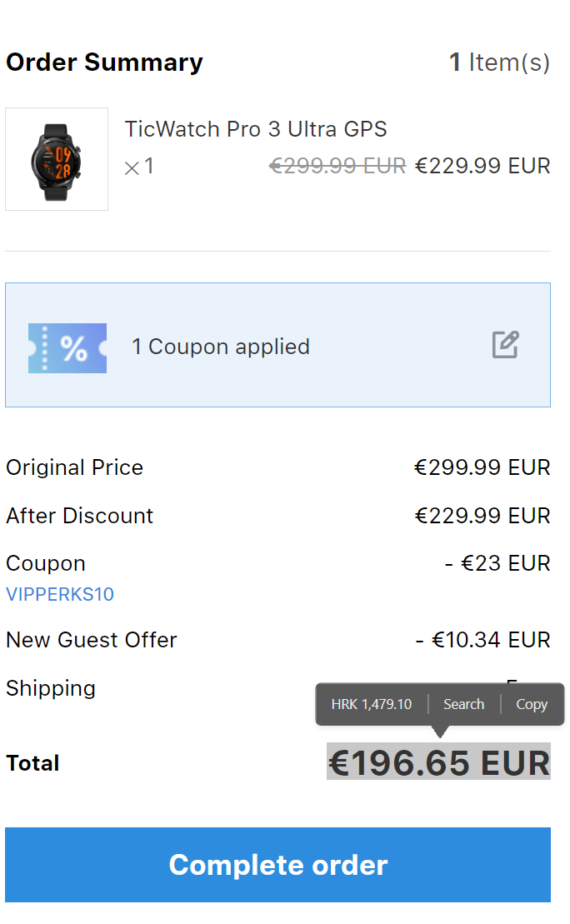
Task: Click the TicWatch product thumbnail image
Action: click(57, 159)
